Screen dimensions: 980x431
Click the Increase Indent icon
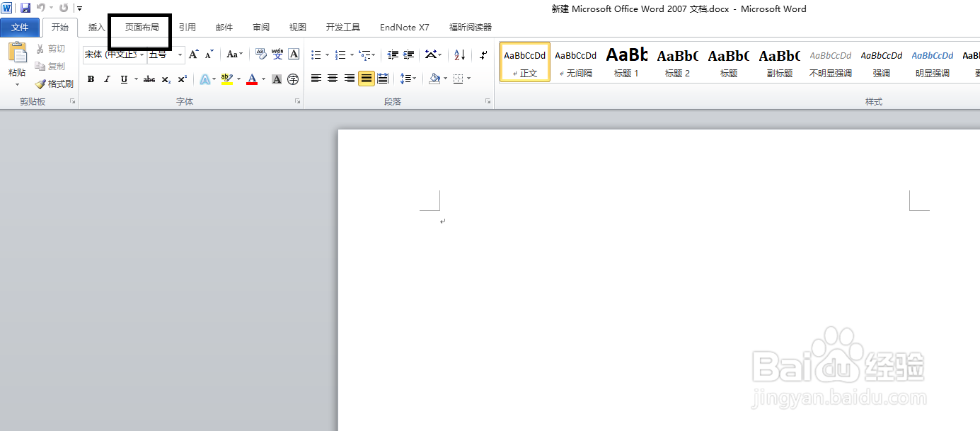click(x=409, y=54)
